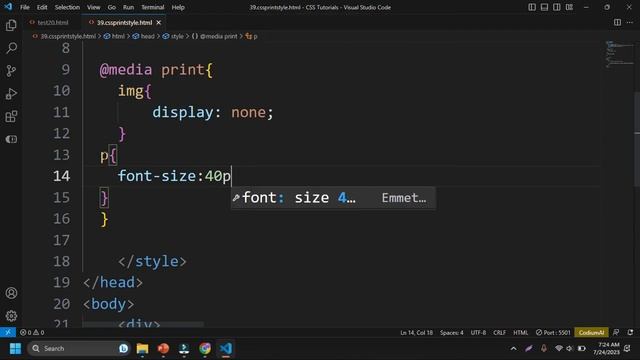This screenshot has width=640, height=360.
Task: Open the Accounts menu icon
Action: [x=11, y=293]
